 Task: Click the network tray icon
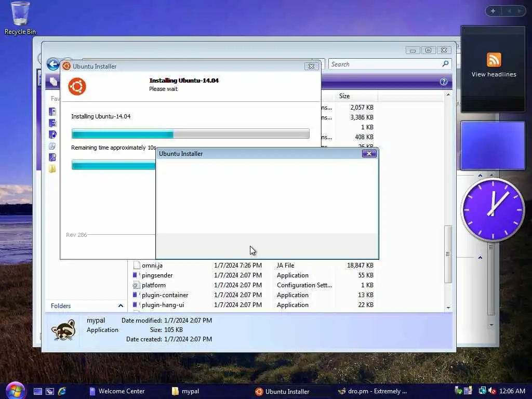point(482,391)
